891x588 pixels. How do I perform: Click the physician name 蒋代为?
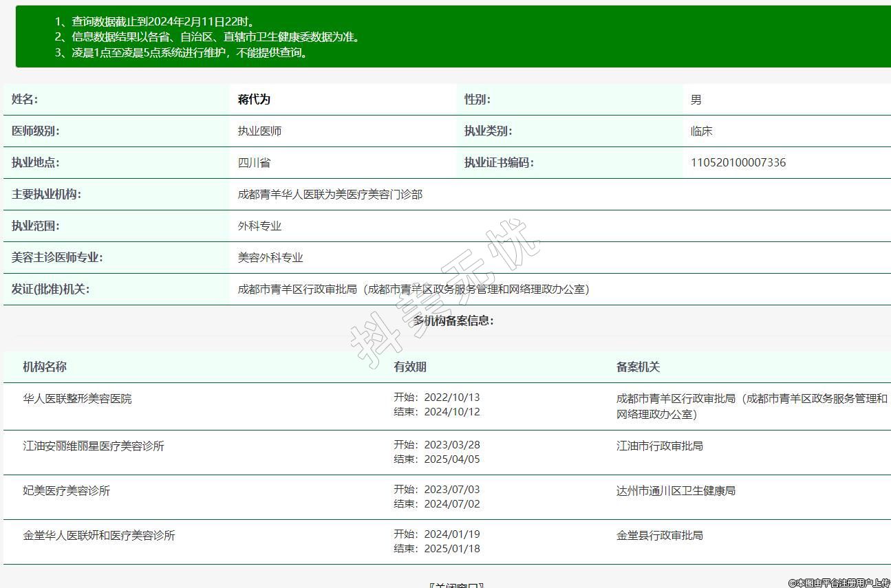coord(254,100)
